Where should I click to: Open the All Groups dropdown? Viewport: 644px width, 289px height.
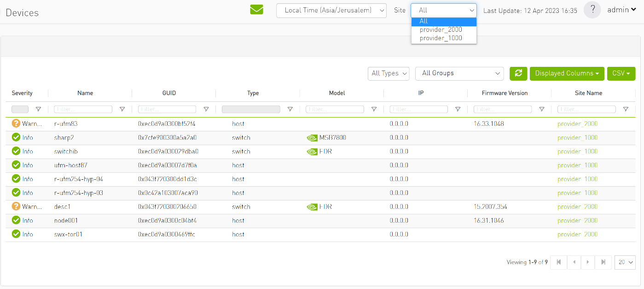coord(459,73)
